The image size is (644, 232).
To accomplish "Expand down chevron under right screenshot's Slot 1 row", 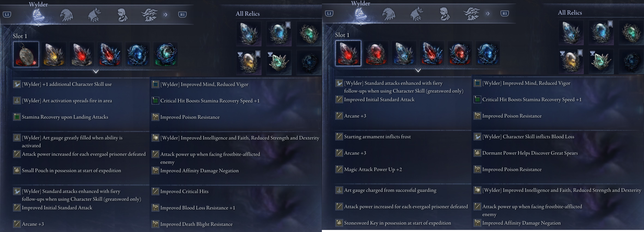I will tap(418, 70).
